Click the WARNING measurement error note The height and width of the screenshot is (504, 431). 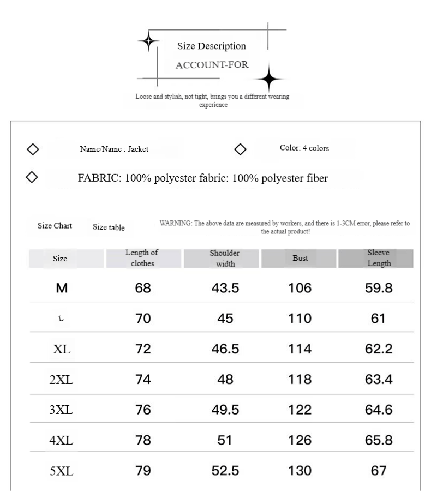(x=285, y=227)
